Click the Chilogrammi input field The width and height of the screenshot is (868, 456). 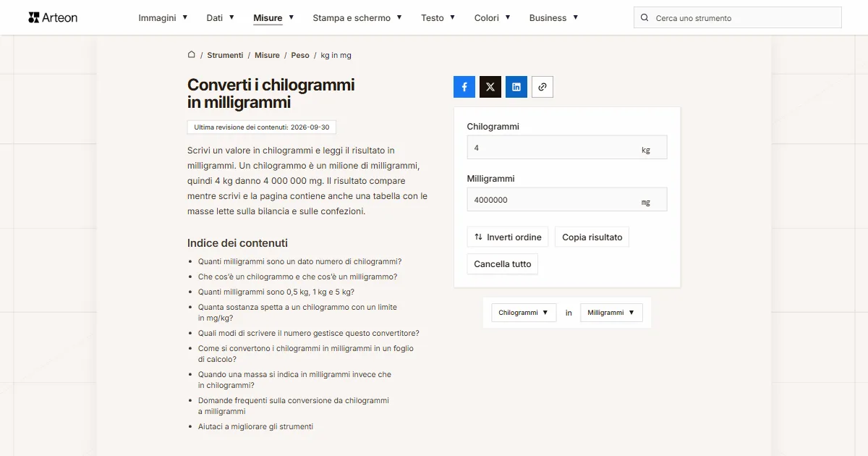567,147
